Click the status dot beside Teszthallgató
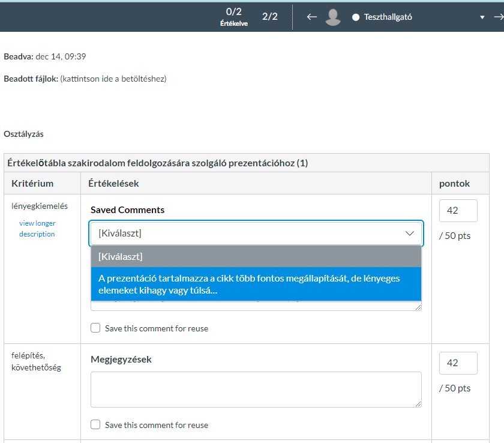This screenshot has height=443, width=504. (x=355, y=17)
